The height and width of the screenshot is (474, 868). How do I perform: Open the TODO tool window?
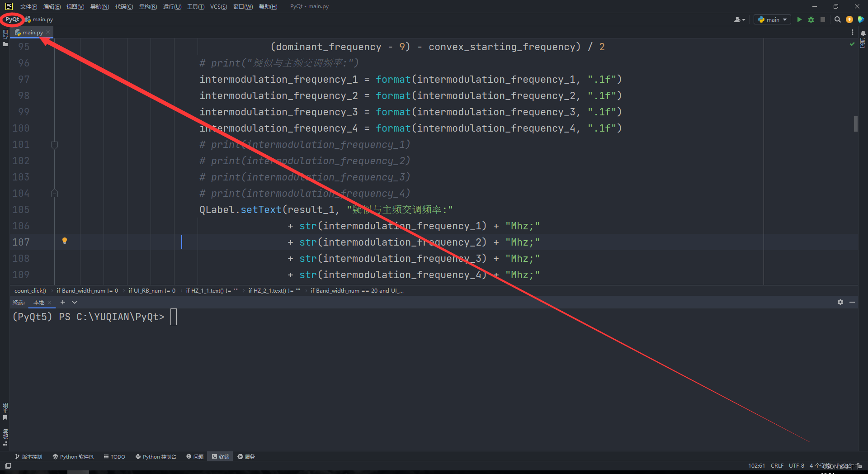point(114,456)
